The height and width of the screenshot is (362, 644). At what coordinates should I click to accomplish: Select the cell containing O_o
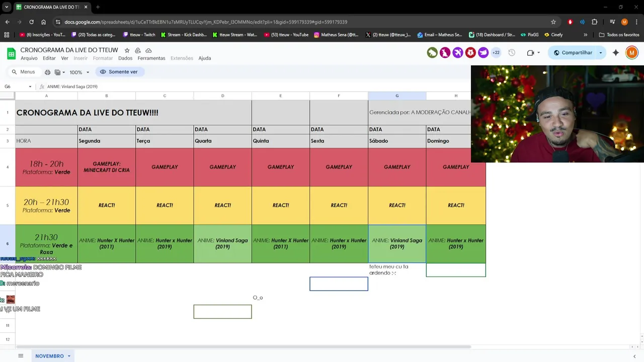tap(281, 298)
